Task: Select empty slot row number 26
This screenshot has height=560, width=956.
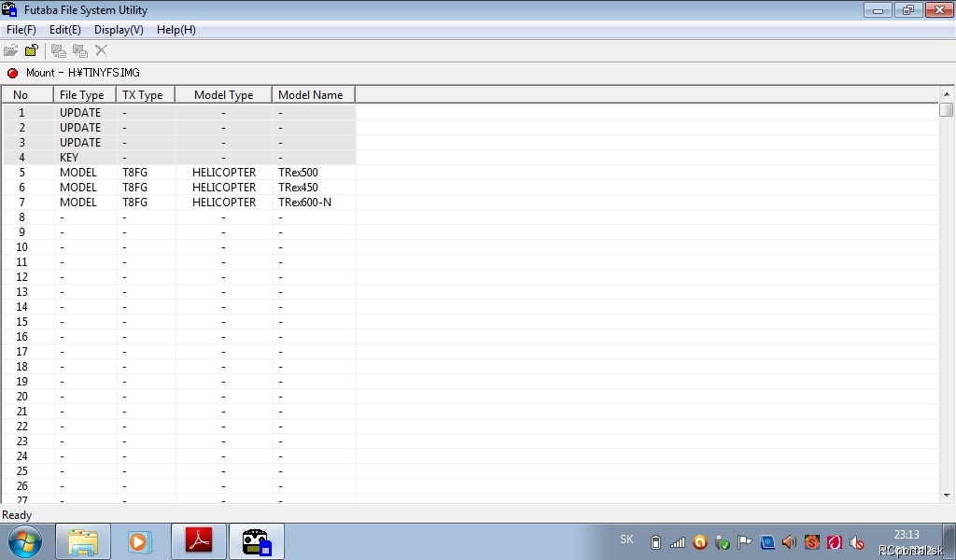Action: coord(179,485)
